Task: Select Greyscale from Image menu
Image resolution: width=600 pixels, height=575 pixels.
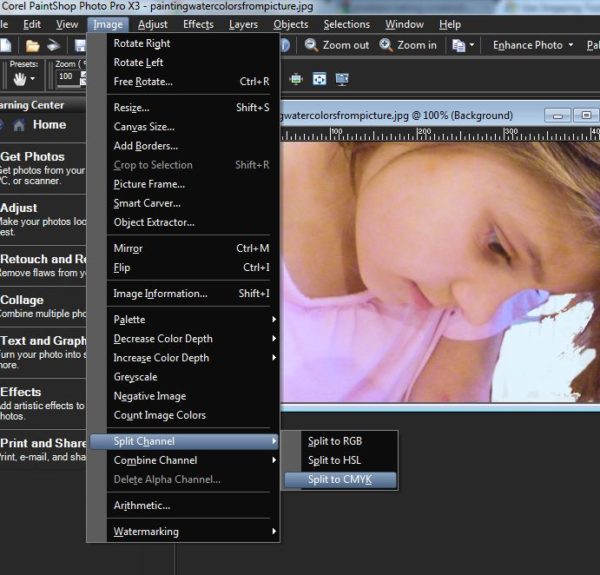Action: coord(135,377)
